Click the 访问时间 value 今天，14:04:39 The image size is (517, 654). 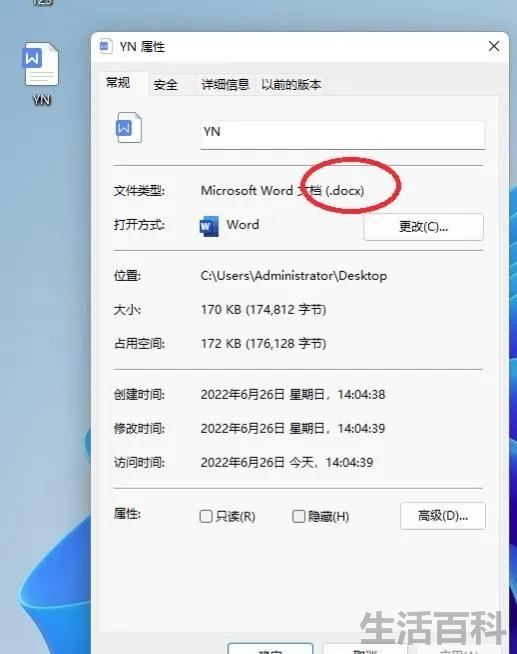click(x=287, y=463)
